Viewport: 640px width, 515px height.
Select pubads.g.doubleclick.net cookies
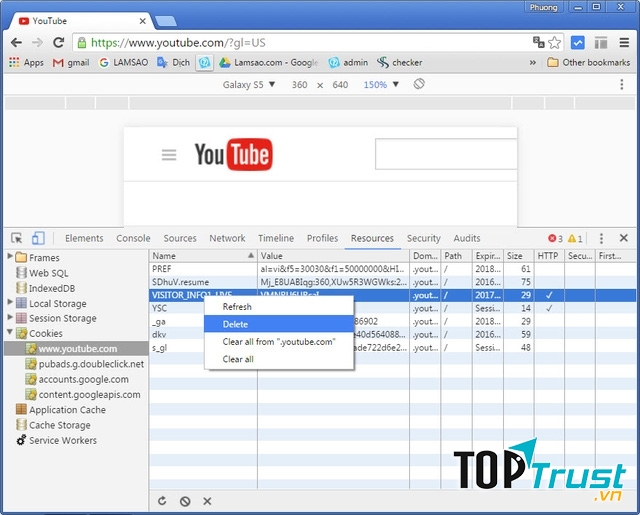coord(91,364)
